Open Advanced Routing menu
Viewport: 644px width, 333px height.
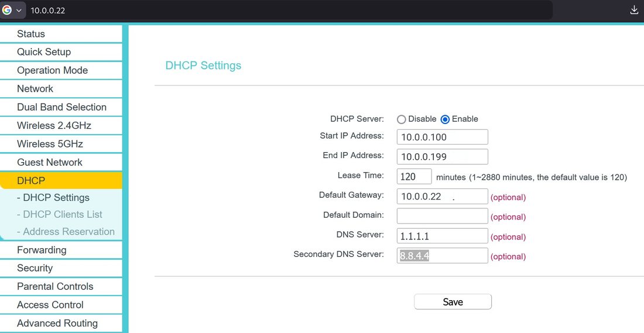[x=61, y=323]
